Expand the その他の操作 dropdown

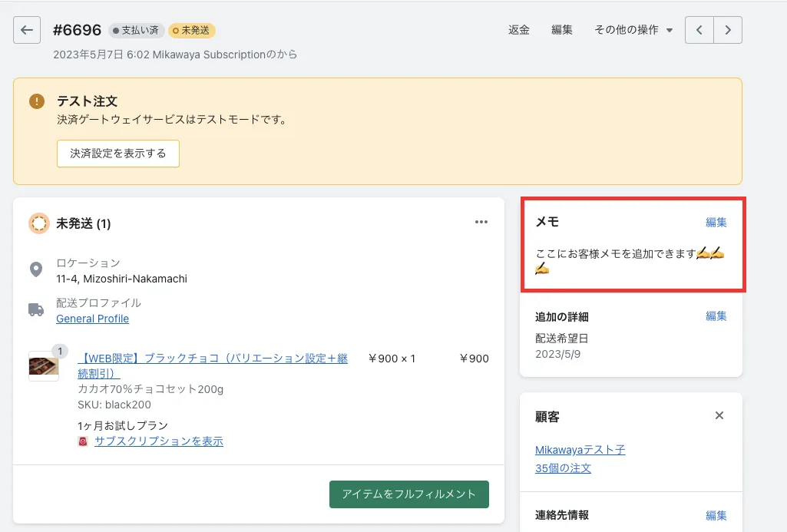coord(633,31)
